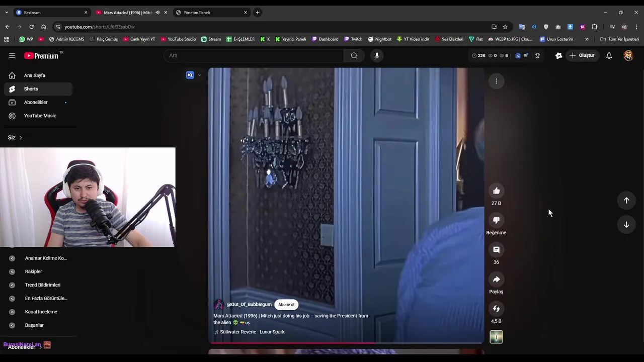644x362 pixels.
Task: Open media control icon in Chrome toolbar
Action: 612,27
